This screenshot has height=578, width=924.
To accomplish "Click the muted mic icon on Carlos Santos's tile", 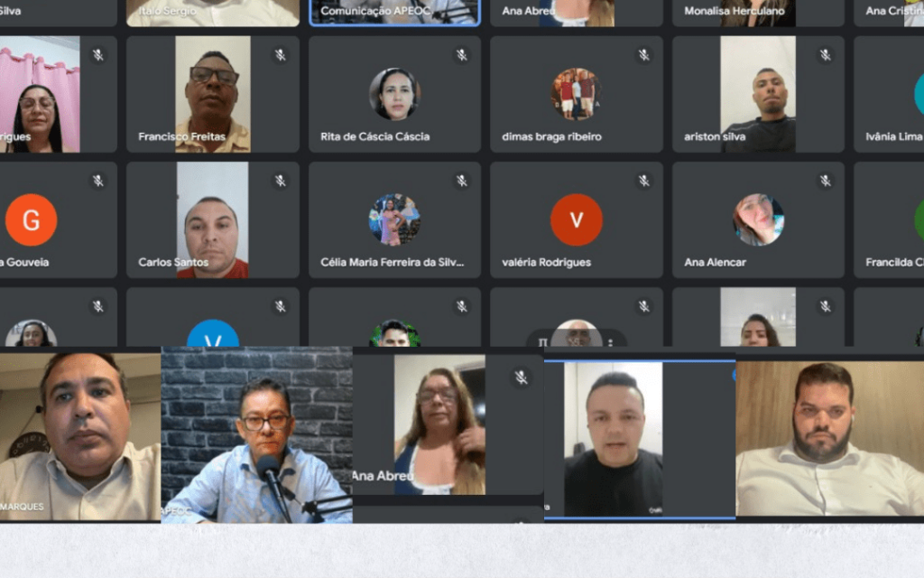I will pos(280,181).
